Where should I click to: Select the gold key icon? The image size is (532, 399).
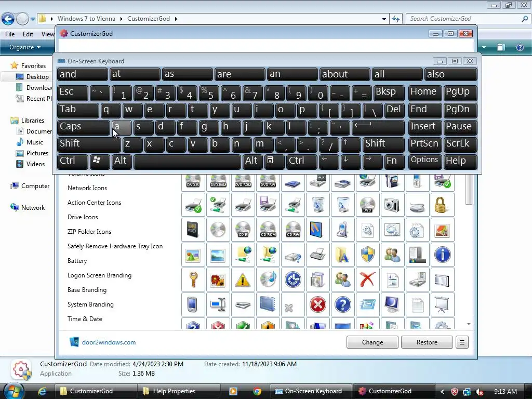coord(193,280)
